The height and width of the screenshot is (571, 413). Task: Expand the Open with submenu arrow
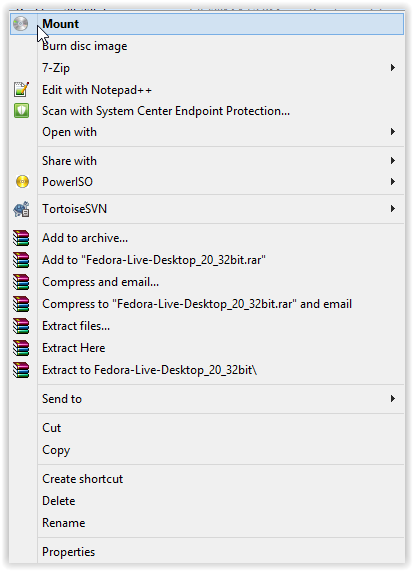click(x=393, y=132)
